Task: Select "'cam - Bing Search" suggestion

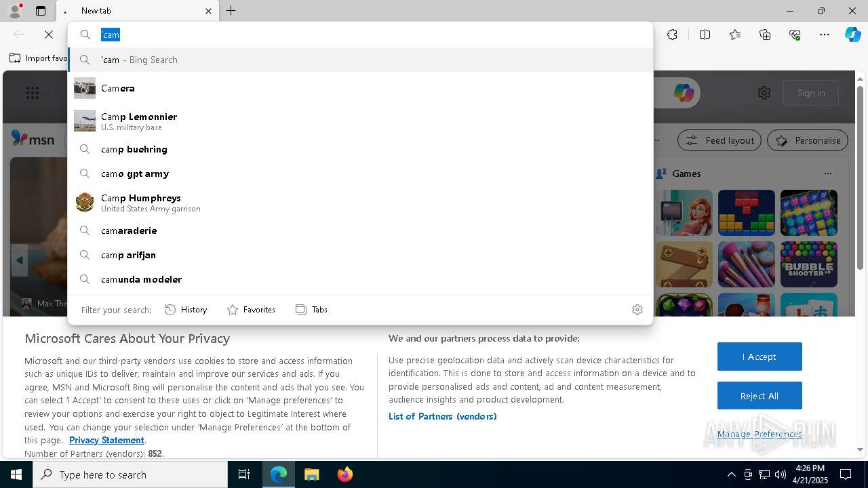Action: pyautogui.click(x=360, y=60)
